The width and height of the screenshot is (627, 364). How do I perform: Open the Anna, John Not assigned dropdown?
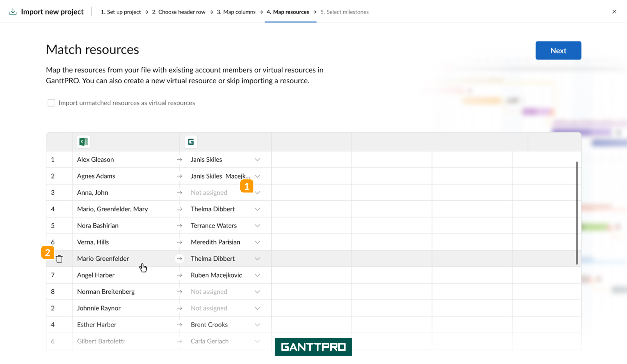pos(258,193)
